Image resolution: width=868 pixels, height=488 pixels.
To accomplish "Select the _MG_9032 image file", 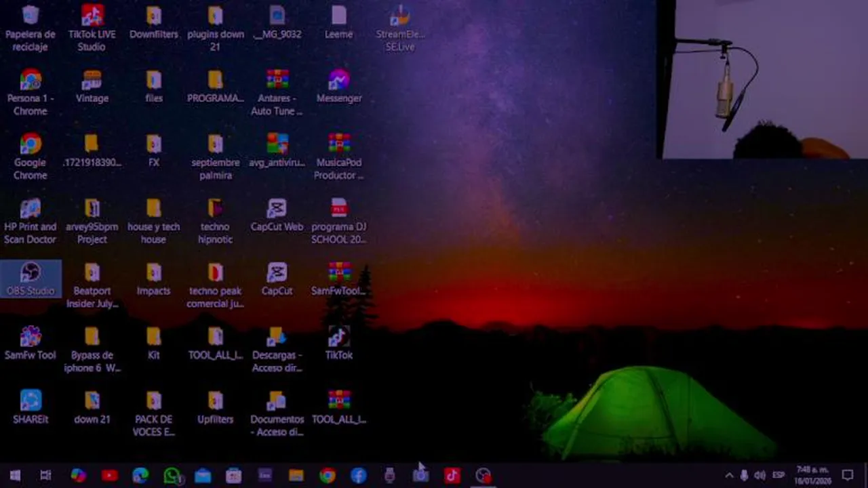I will tap(277, 22).
